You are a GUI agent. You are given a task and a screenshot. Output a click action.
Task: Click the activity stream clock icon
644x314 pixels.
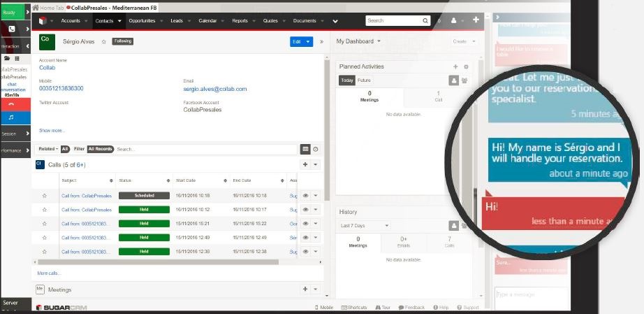pyautogui.click(x=316, y=150)
